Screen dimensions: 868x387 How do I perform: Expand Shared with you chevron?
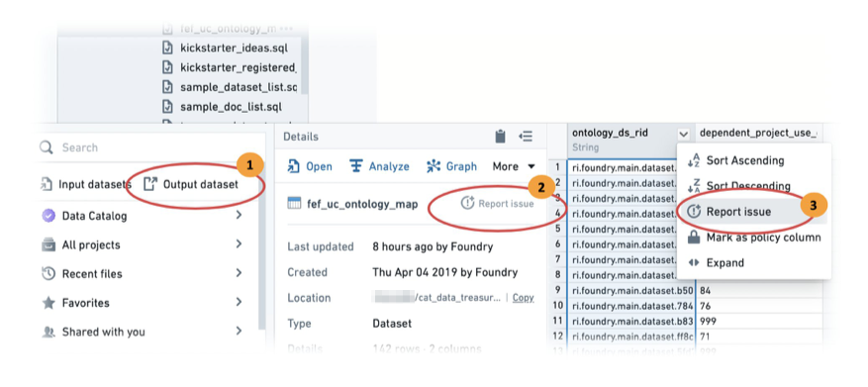tap(239, 332)
